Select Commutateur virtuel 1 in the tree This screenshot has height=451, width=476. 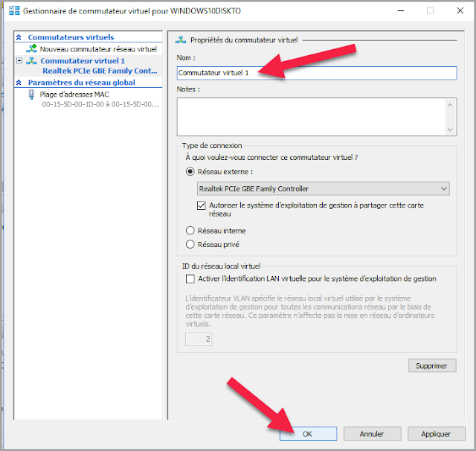83,61
